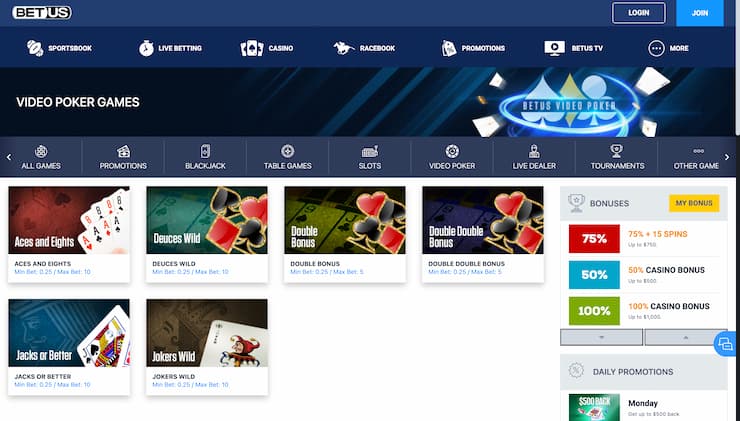Click the Bonuses trophy icon
This screenshot has height=421, width=740.
[x=576, y=203]
